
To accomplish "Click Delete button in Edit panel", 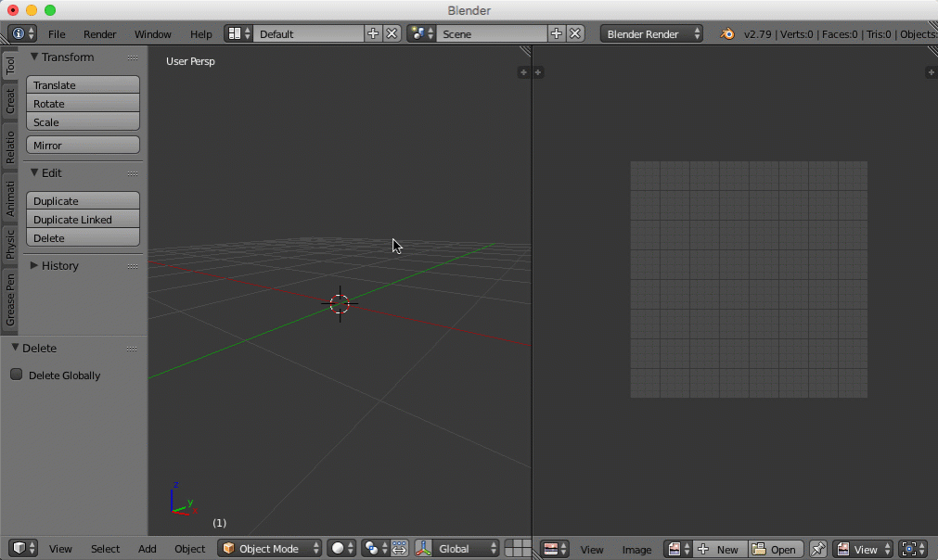I will click(83, 238).
